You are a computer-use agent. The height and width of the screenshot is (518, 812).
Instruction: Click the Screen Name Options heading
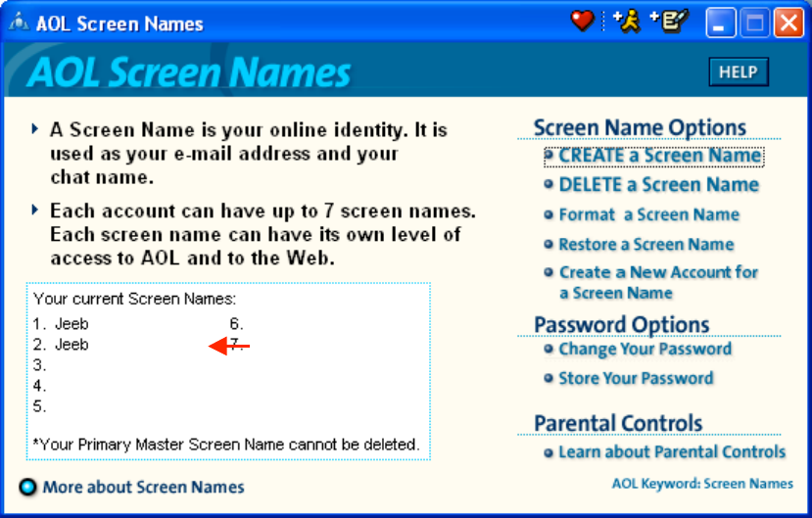pos(640,128)
